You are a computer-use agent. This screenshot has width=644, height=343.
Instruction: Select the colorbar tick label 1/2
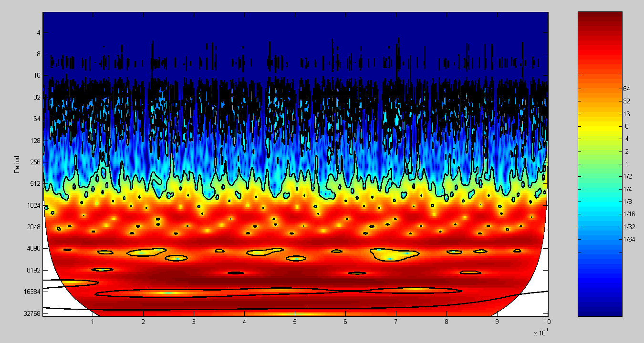point(628,177)
